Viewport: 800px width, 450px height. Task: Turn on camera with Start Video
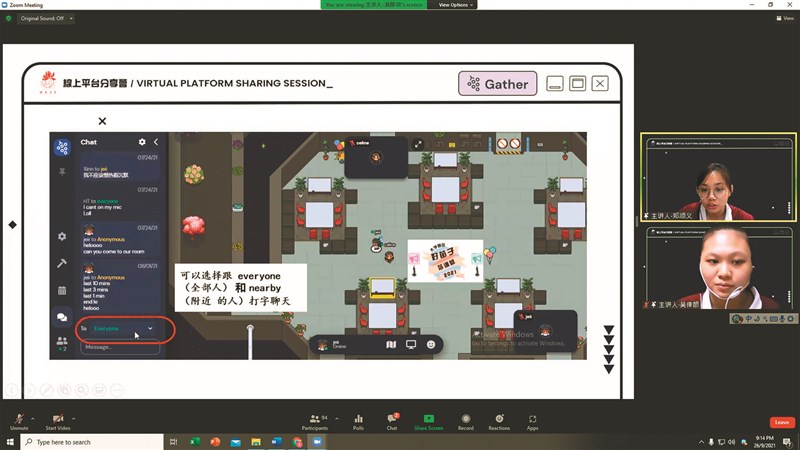tap(58, 421)
